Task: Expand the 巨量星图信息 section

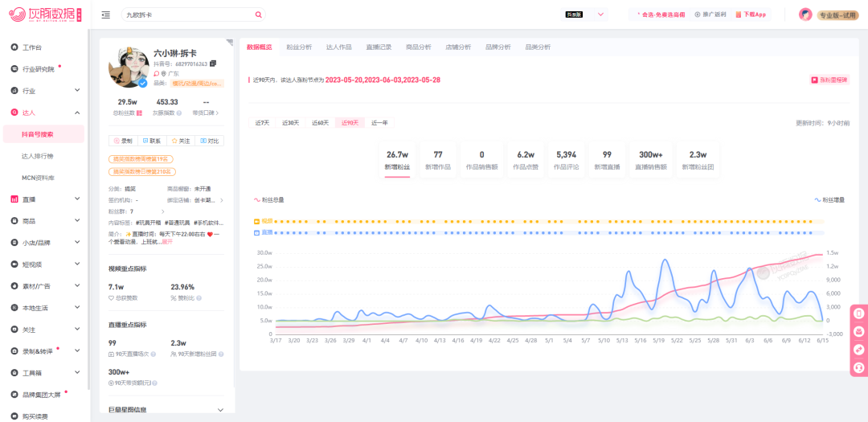Action: point(166,410)
